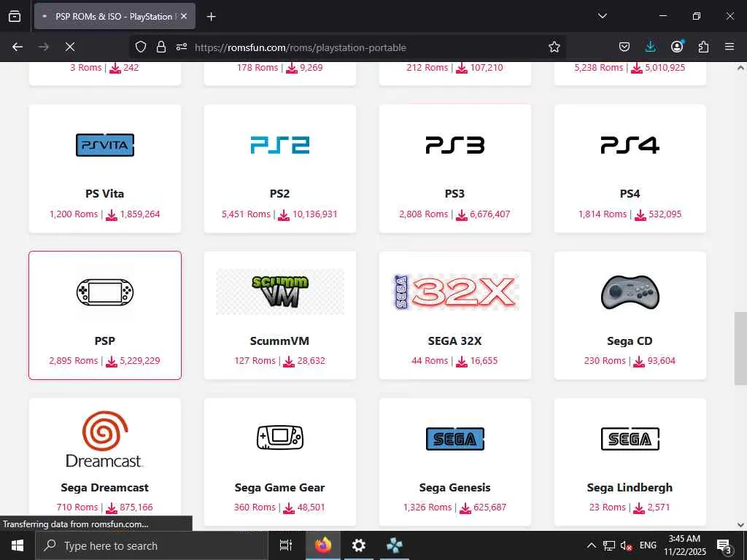Screen dimensions: 747x560
Task: Click the SEGA 32X logo image
Action: pyautogui.click(x=455, y=292)
